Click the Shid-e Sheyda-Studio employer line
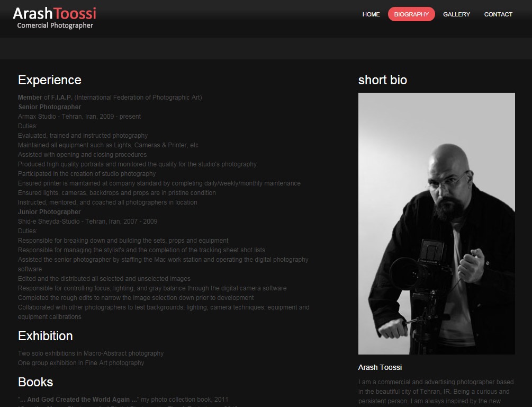This screenshot has width=532, height=407. click(x=87, y=222)
